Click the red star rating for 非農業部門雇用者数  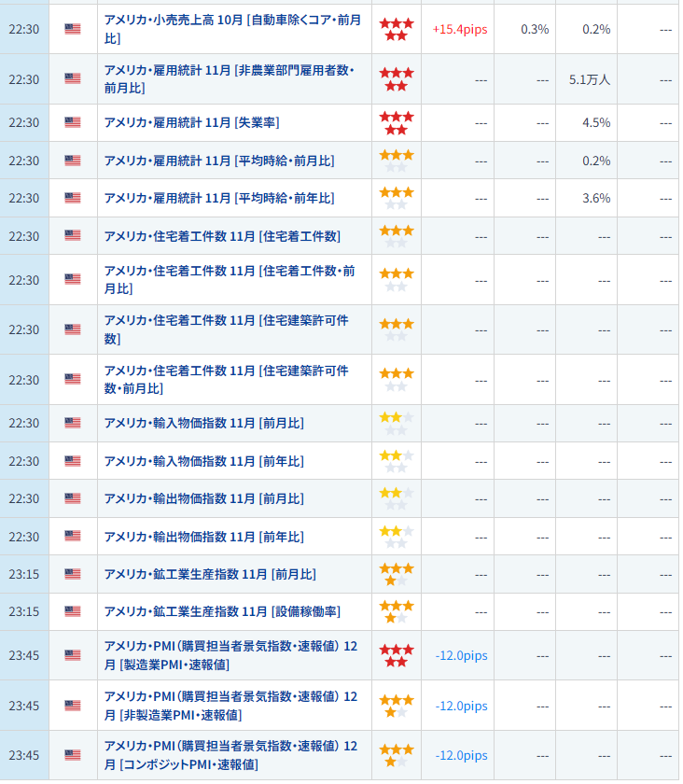[396, 79]
